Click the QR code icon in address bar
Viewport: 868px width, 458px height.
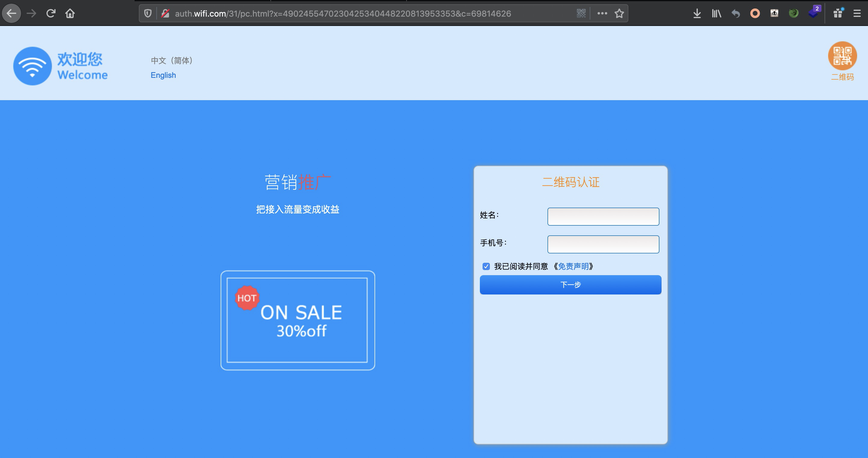pos(581,14)
